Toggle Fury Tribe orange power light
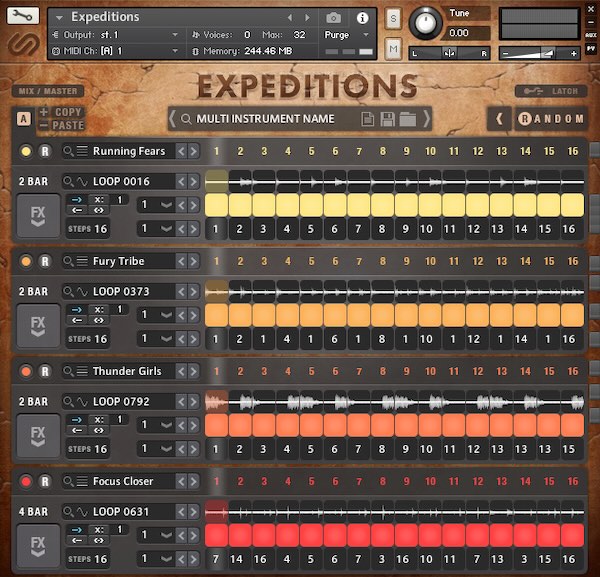The height and width of the screenshot is (577, 600). coord(26,261)
